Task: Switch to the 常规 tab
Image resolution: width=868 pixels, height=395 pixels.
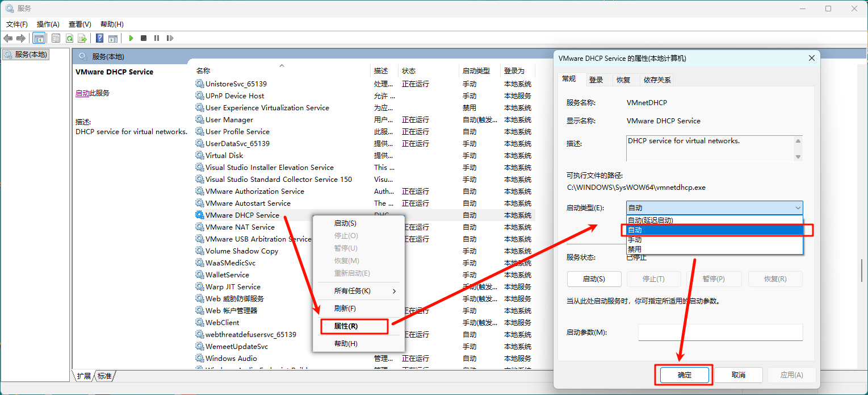Action: 569,79
